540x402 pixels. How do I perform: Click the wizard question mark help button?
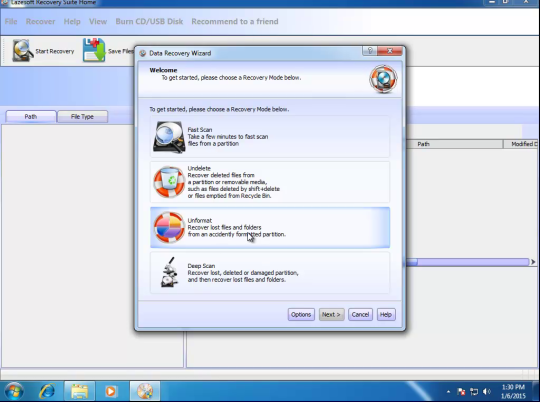370,51
